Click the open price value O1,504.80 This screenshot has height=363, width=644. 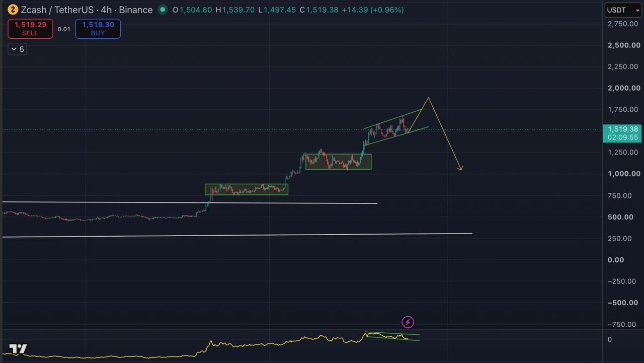(x=192, y=10)
